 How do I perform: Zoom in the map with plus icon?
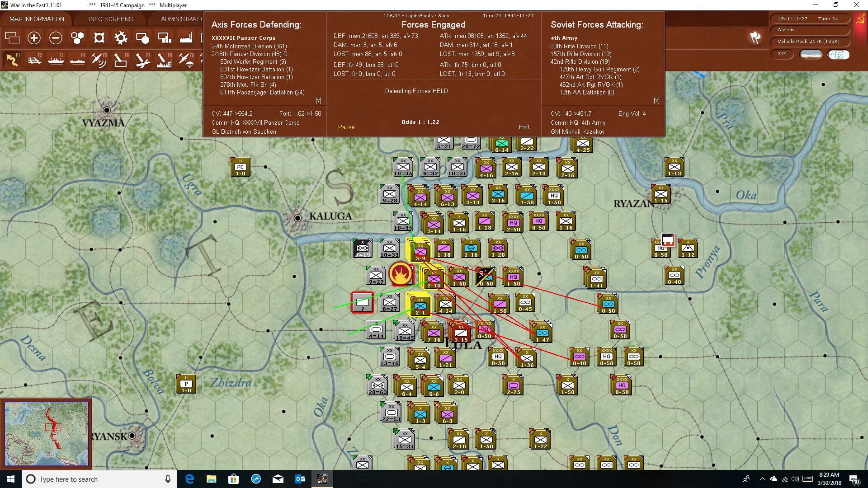point(34,38)
